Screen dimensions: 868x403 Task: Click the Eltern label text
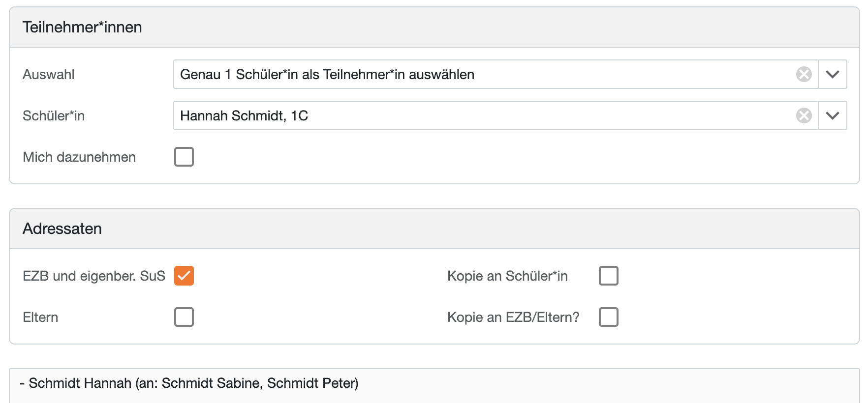tap(40, 317)
